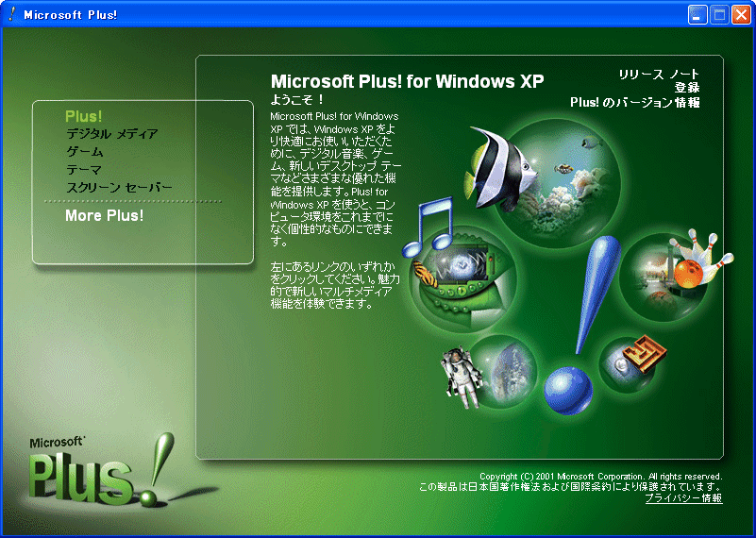The image size is (756, 538).
Task: Open the Plus! のバージョン情報 link
Action: [634, 102]
